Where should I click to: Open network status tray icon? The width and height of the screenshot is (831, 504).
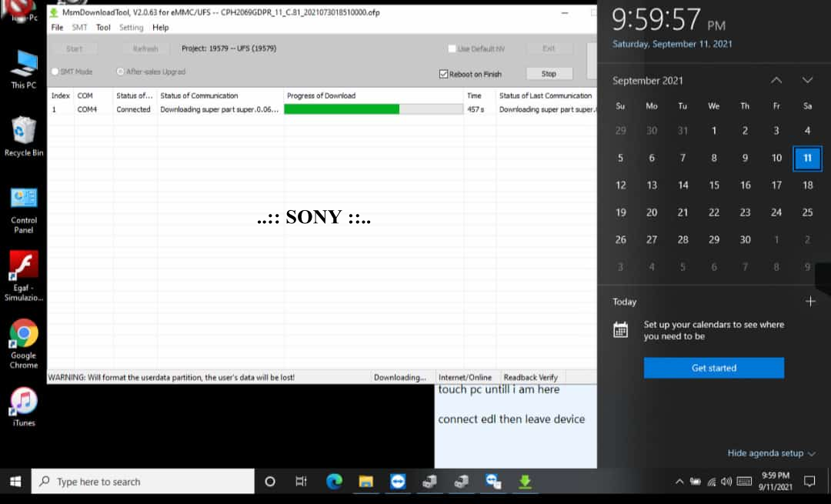point(711,482)
